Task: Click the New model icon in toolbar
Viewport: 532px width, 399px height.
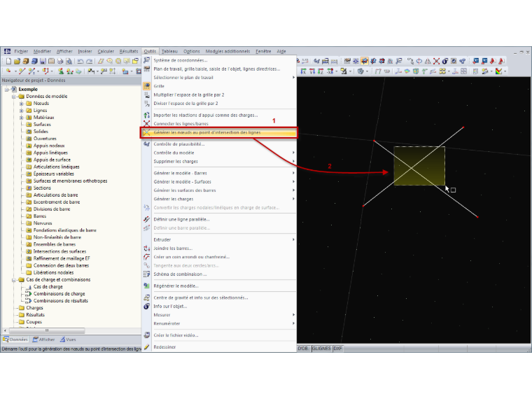Action: coord(8,62)
